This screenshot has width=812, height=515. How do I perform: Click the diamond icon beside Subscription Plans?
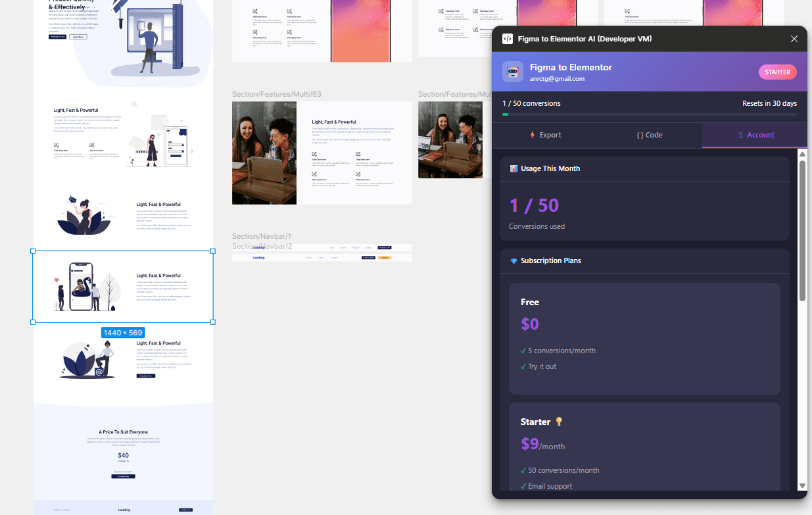tap(513, 260)
